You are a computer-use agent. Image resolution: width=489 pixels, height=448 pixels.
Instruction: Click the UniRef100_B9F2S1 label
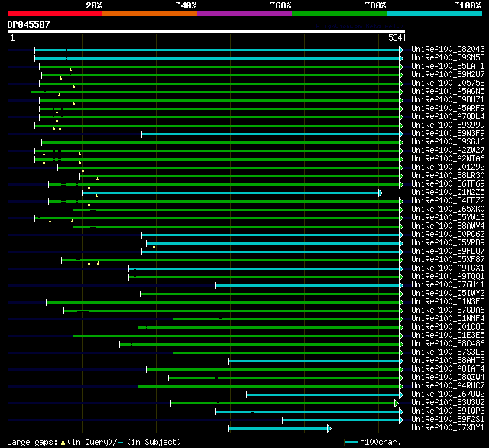coord(448,420)
